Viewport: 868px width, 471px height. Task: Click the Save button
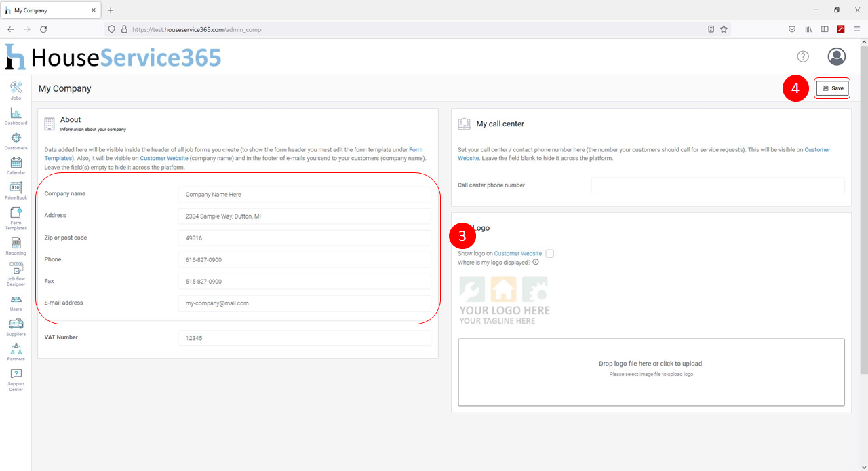pos(832,88)
